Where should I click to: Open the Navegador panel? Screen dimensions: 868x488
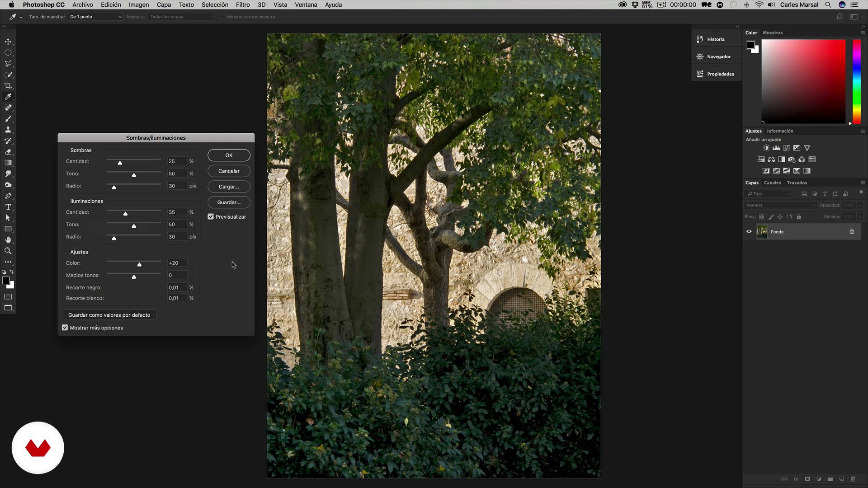(716, 56)
